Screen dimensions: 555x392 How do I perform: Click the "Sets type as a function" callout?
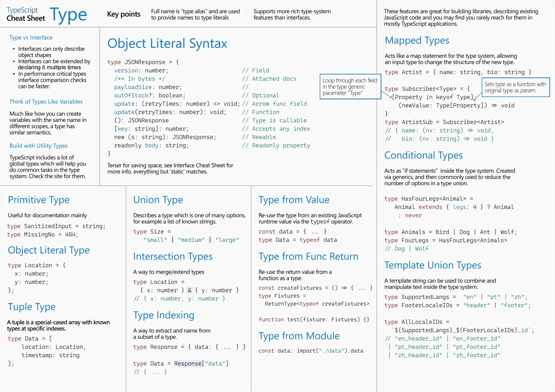click(516, 87)
